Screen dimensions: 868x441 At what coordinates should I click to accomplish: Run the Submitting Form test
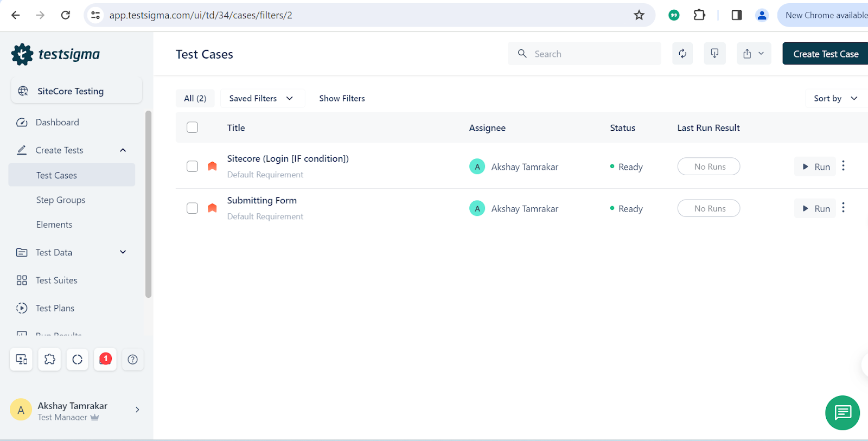(815, 208)
